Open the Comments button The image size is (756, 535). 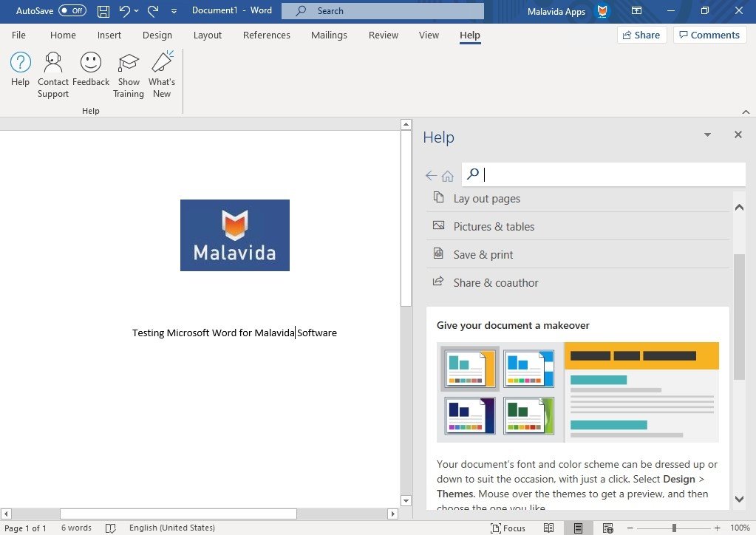pos(709,35)
